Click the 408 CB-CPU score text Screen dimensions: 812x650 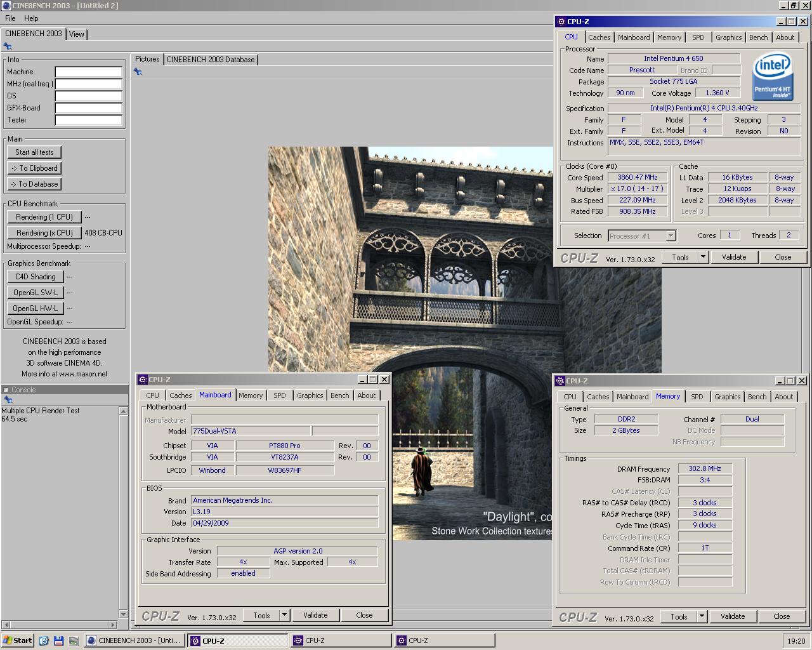(103, 233)
